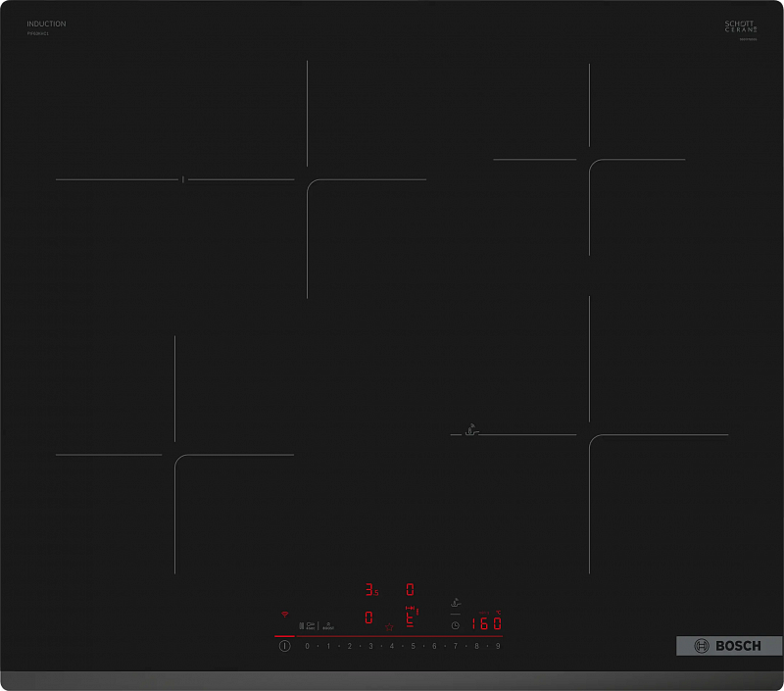The width and height of the screenshot is (784, 691).
Task: Select the zone display showing 0
Action: point(409,588)
